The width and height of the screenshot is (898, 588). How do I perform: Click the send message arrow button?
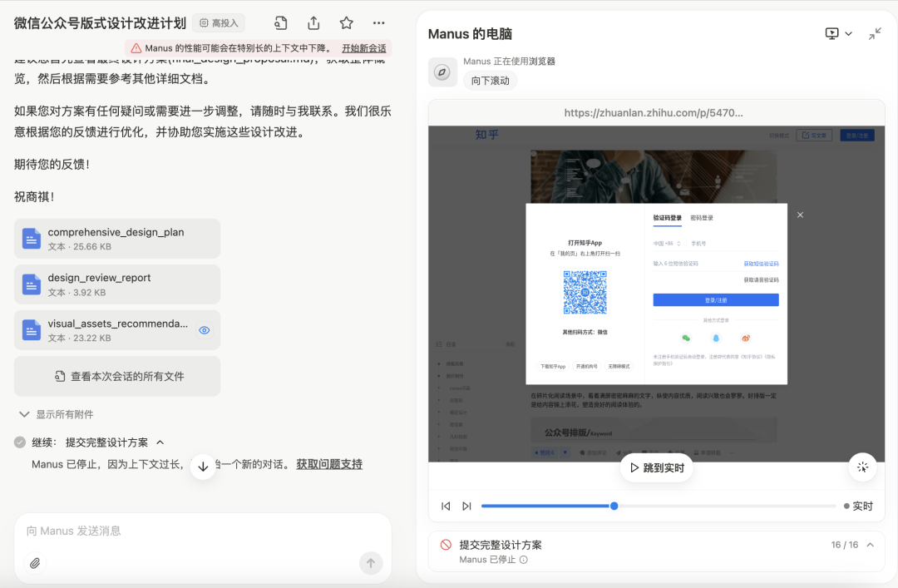(x=371, y=563)
